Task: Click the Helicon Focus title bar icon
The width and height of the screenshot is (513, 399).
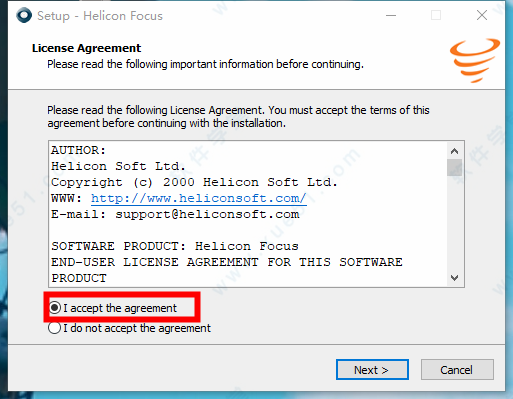Action: click(24, 15)
